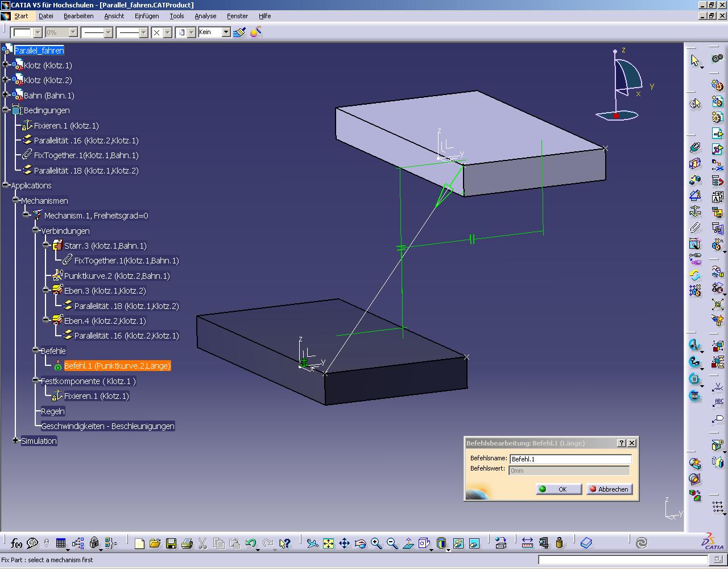728x569 pixels.
Task: Click the Update spiral icon
Action: (642, 543)
